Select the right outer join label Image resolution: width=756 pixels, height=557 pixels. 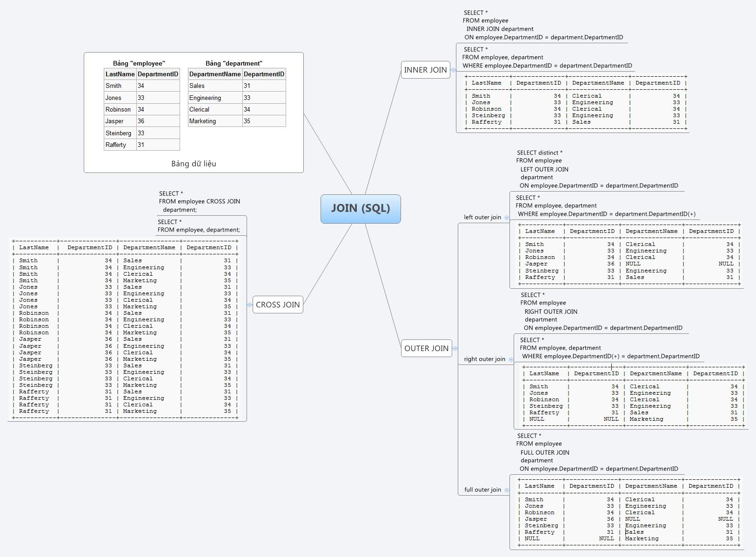point(485,359)
